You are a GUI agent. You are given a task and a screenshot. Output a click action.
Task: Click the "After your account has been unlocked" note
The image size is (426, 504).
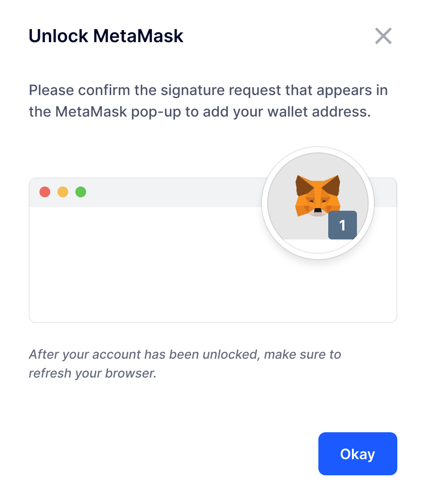(x=144, y=354)
